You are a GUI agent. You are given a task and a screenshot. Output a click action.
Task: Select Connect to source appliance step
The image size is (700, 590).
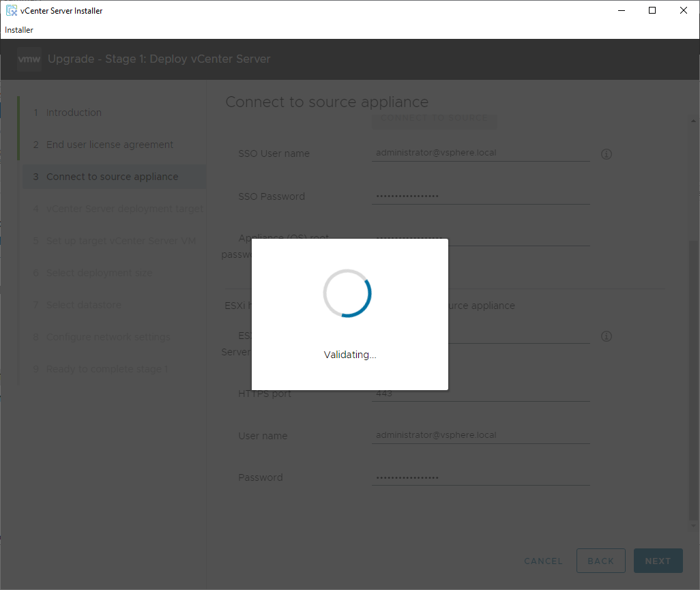tap(112, 177)
